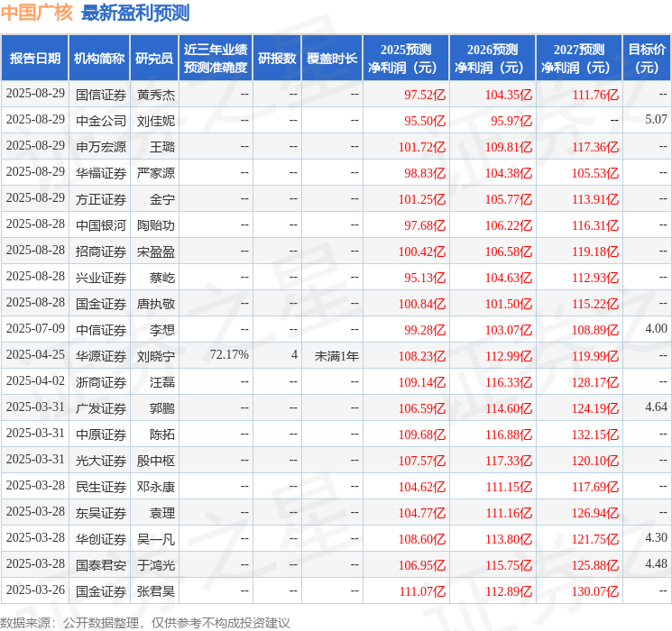Click the 近三年业绩预测准确度 column header

click(216, 59)
